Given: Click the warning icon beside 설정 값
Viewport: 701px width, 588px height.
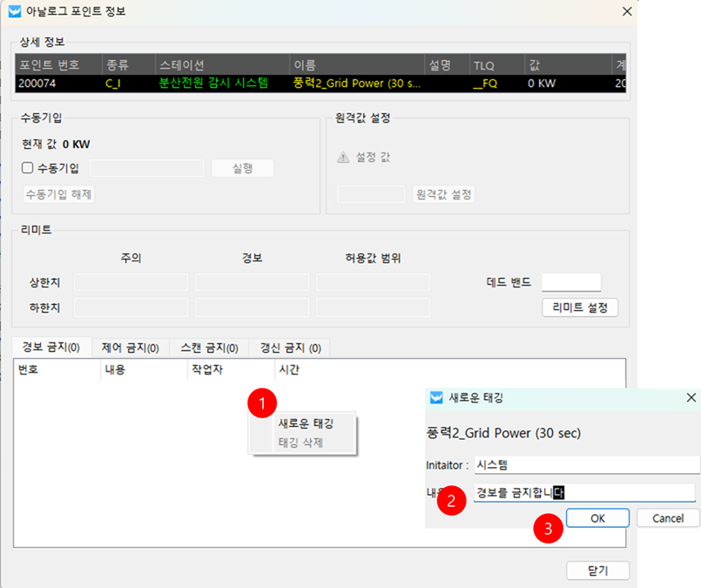Looking at the screenshot, I should 343,158.
